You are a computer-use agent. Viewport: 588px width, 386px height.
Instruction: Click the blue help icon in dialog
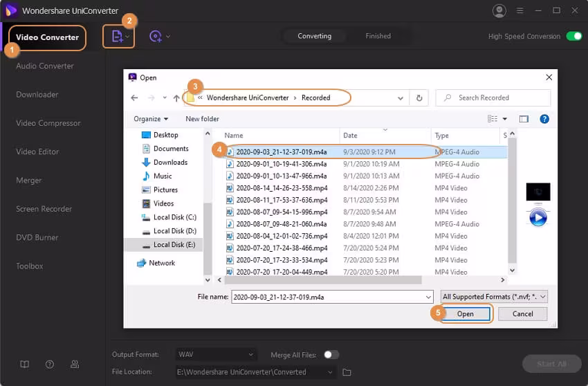[544, 119]
